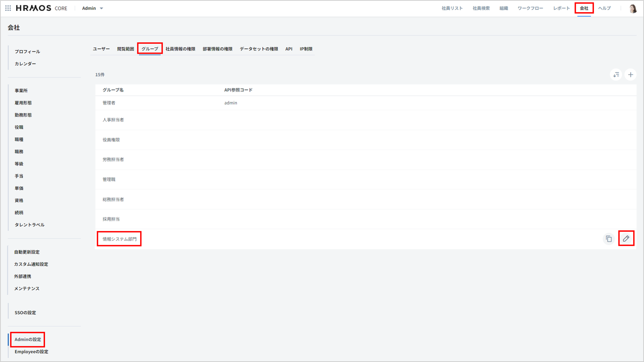Image resolution: width=644 pixels, height=362 pixels.
Task: Click the 管理者 group row
Action: point(109,103)
